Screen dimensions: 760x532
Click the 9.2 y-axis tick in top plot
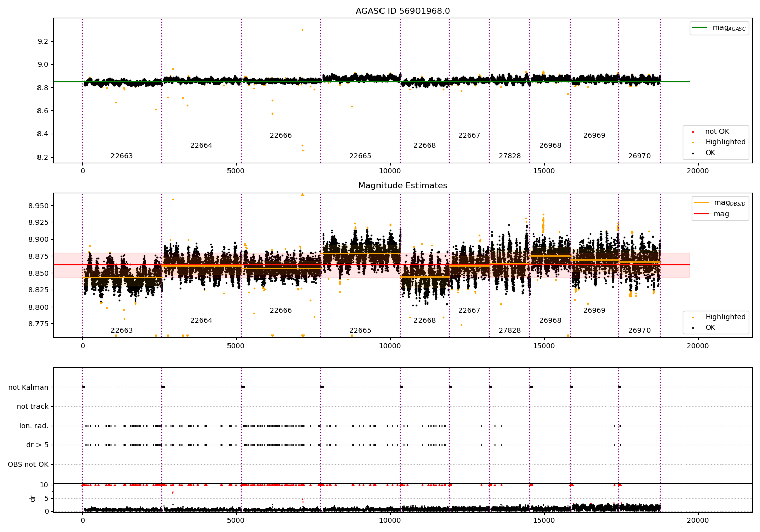coord(43,41)
